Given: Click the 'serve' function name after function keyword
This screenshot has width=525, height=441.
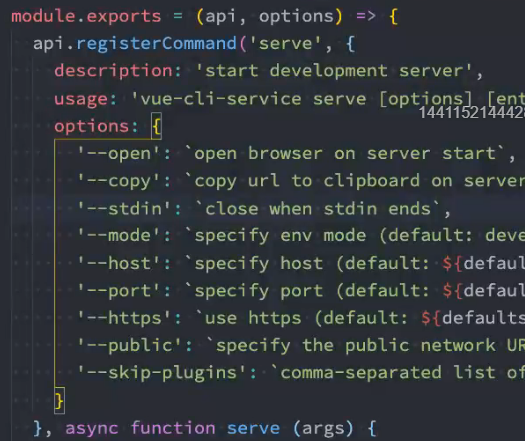Looking at the screenshot, I should [253, 428].
